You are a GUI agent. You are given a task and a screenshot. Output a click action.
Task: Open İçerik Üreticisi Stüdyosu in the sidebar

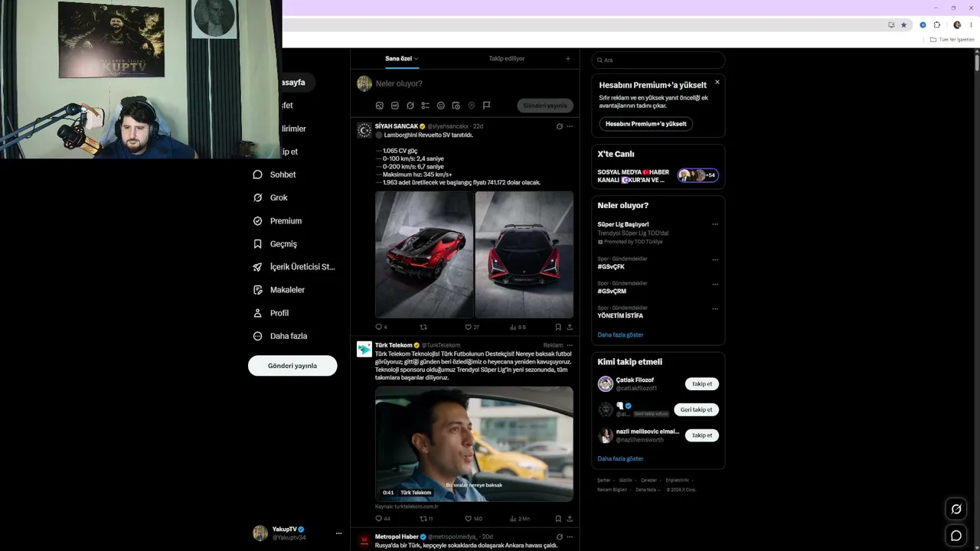pos(294,267)
